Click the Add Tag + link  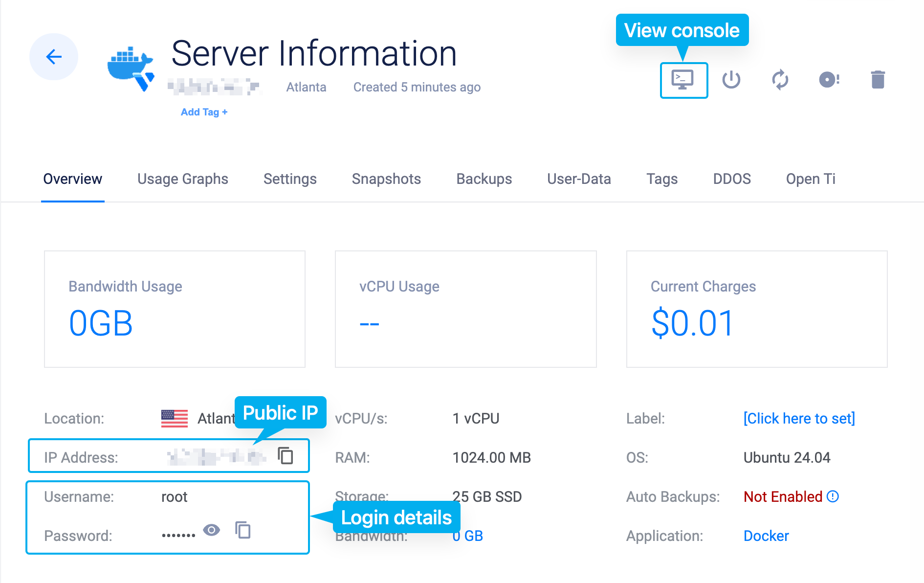tap(204, 112)
